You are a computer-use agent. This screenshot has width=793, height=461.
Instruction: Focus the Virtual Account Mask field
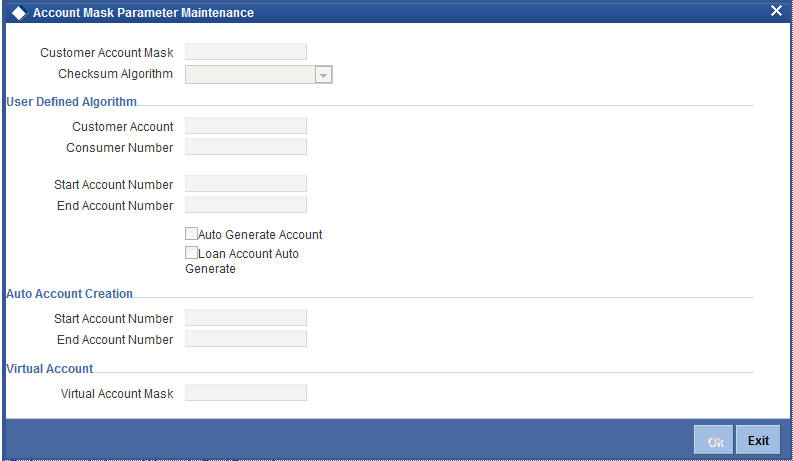pyautogui.click(x=246, y=392)
